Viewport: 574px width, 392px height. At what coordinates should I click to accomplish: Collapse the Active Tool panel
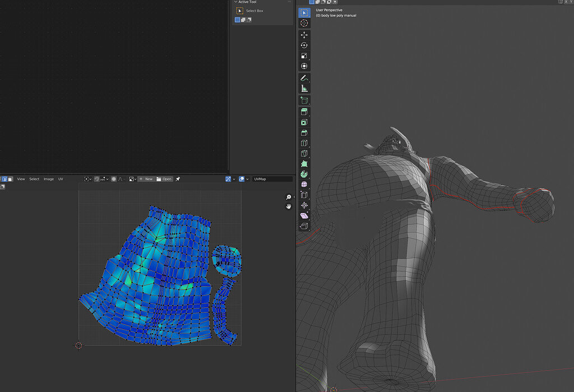(236, 2)
